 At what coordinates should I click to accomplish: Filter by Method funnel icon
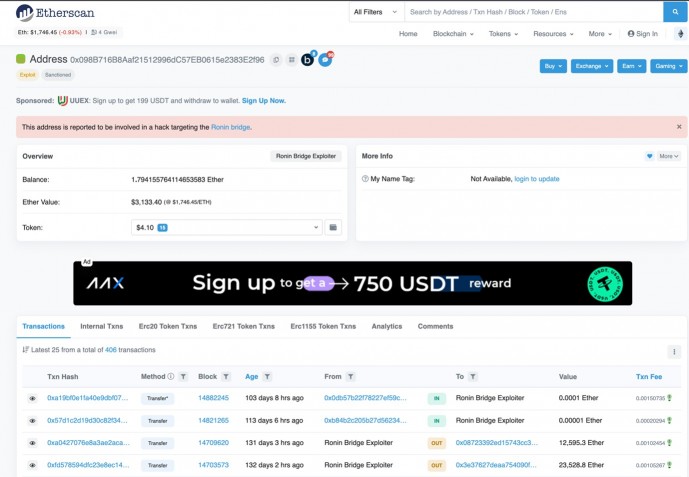pyautogui.click(x=183, y=376)
